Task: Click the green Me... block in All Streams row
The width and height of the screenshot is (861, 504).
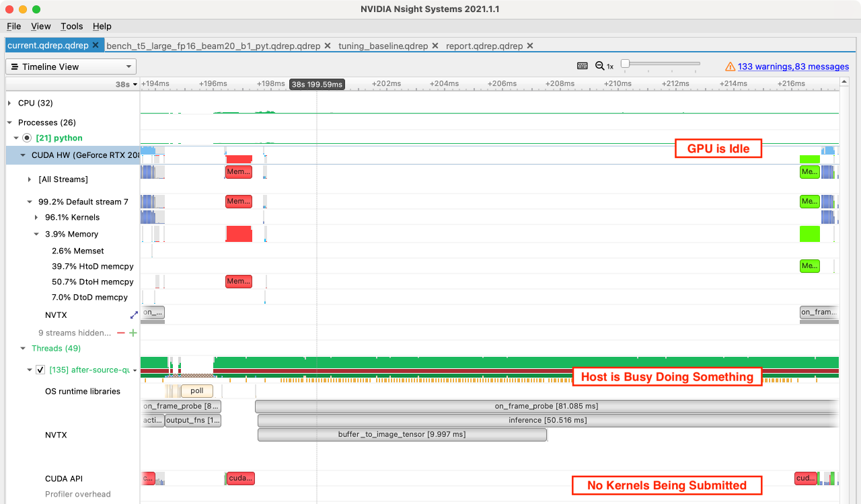Action: tap(810, 172)
